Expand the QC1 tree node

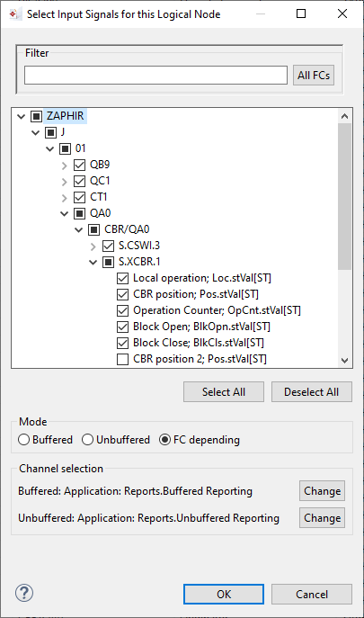65,182
